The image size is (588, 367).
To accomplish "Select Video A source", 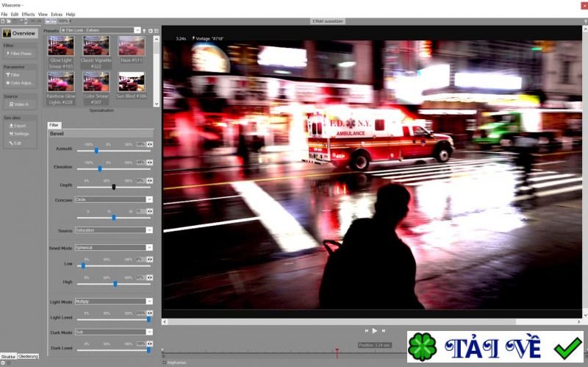I will coord(19,104).
